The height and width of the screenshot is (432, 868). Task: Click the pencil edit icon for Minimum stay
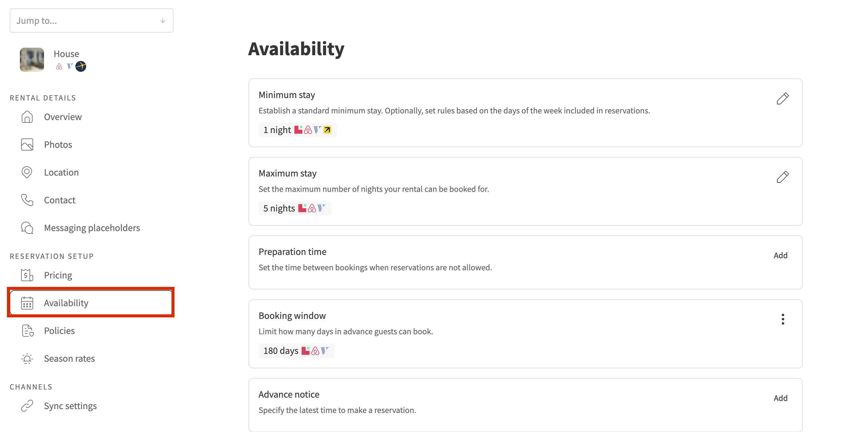pyautogui.click(x=782, y=98)
